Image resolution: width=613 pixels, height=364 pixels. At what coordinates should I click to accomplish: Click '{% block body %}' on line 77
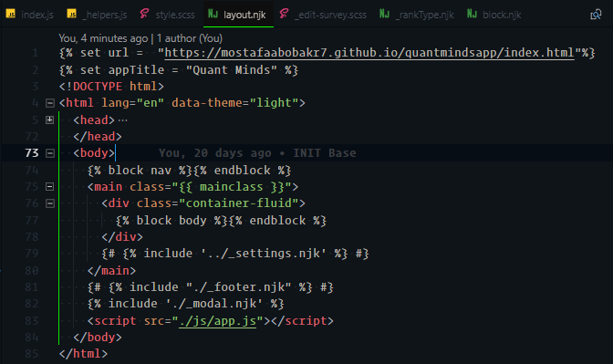(x=171, y=221)
